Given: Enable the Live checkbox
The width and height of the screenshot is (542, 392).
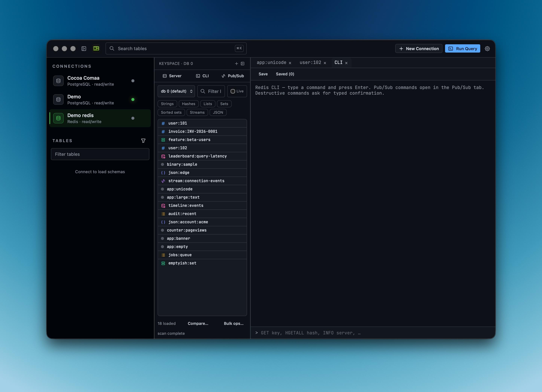Looking at the screenshot, I should (233, 91).
